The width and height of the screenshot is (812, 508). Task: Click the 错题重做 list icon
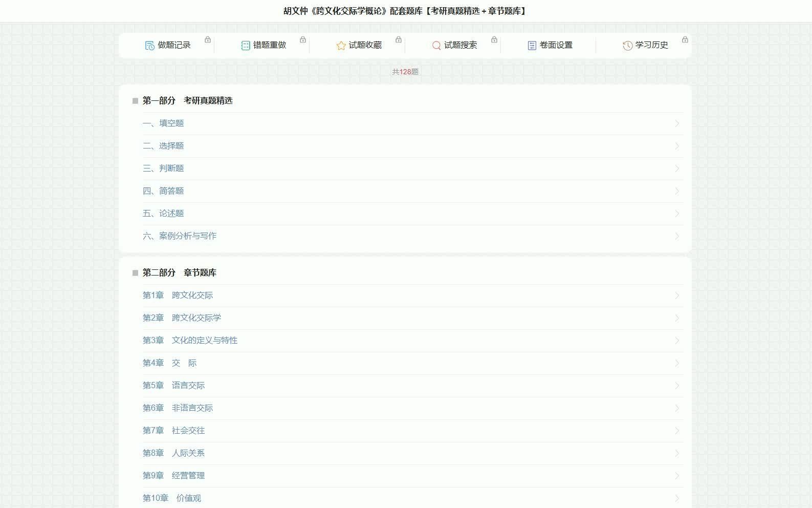[x=246, y=46]
